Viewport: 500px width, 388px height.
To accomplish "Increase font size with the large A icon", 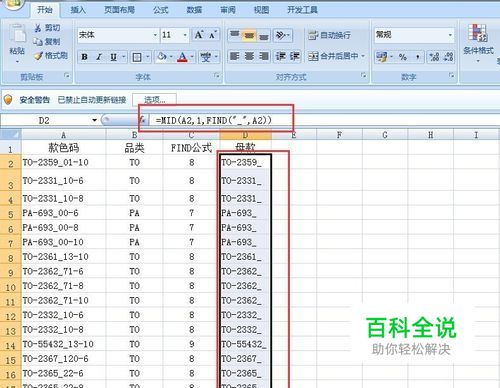I will (199, 35).
